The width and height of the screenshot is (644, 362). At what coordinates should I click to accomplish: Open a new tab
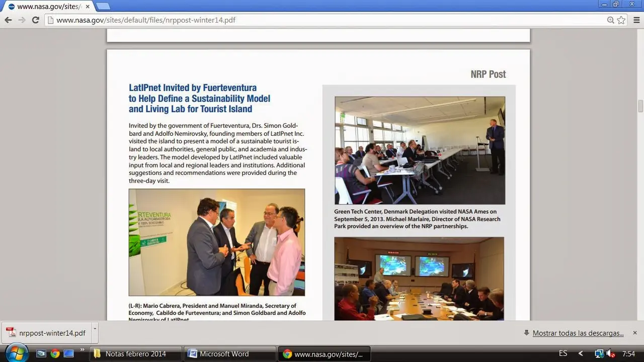pyautogui.click(x=103, y=7)
